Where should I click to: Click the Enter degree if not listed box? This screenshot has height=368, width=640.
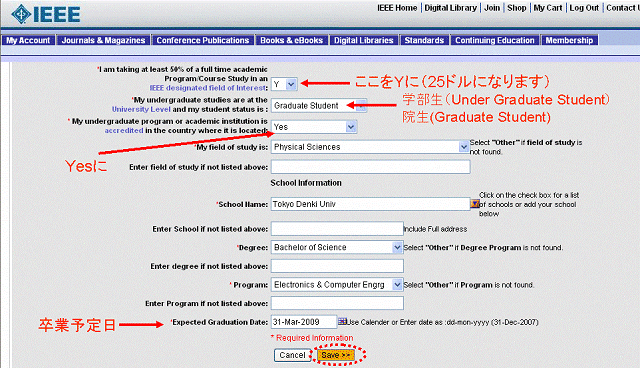[337, 266]
